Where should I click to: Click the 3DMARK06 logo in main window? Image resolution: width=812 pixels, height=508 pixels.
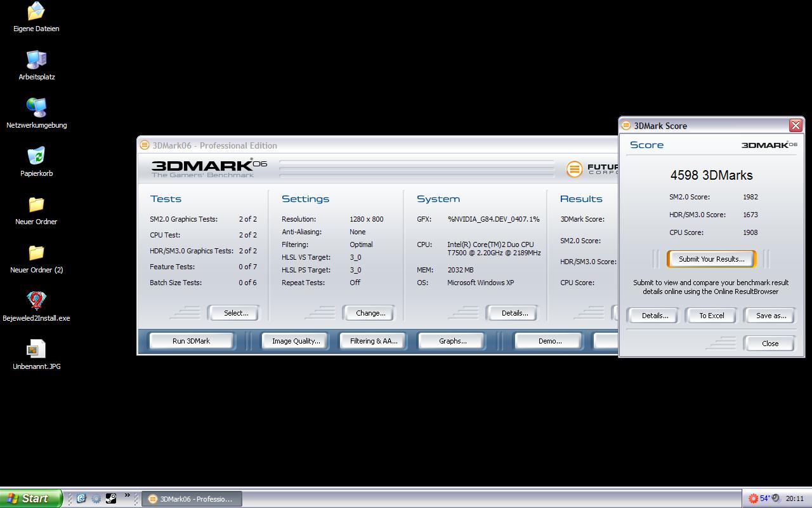(209, 168)
